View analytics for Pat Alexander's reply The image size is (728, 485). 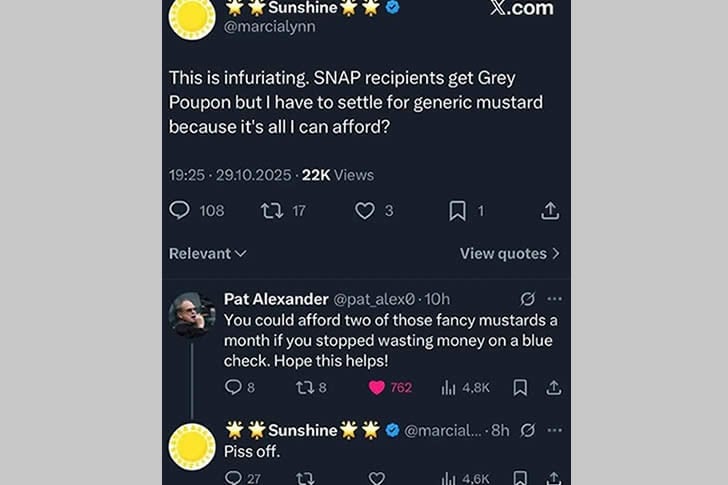[449, 387]
